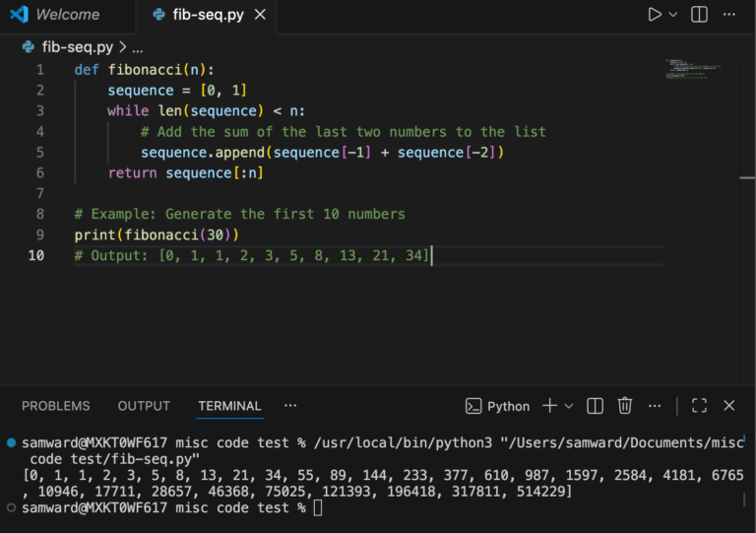Kill terminal with the trash icon
756x533 pixels.
click(624, 406)
